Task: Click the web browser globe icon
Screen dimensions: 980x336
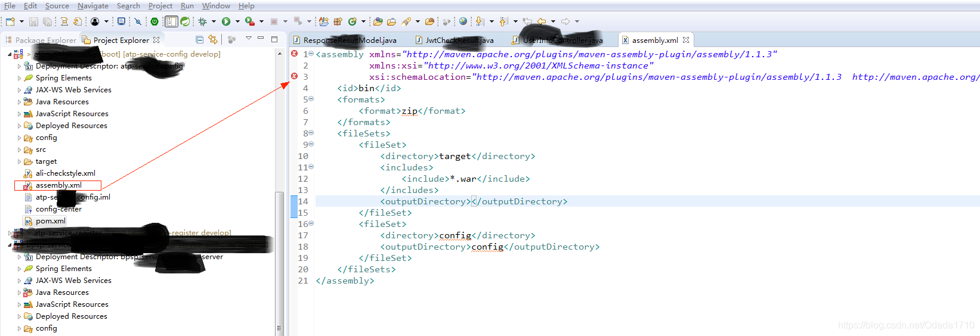Action: tap(463, 21)
